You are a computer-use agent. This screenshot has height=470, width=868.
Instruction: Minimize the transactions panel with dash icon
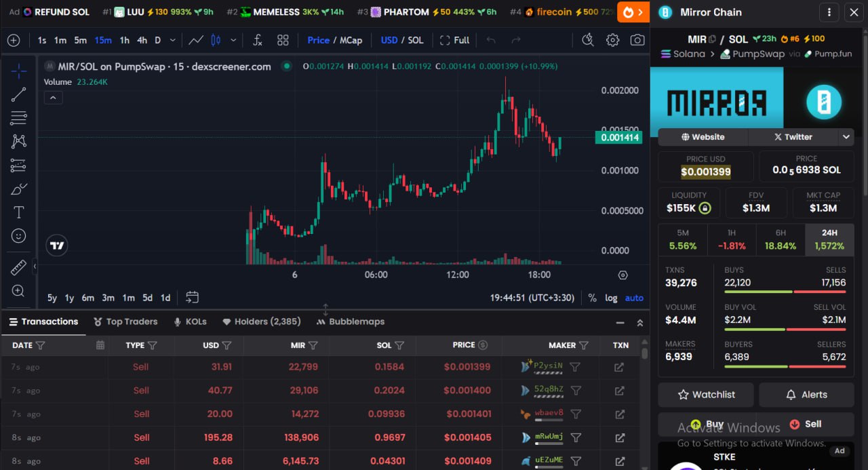(620, 323)
